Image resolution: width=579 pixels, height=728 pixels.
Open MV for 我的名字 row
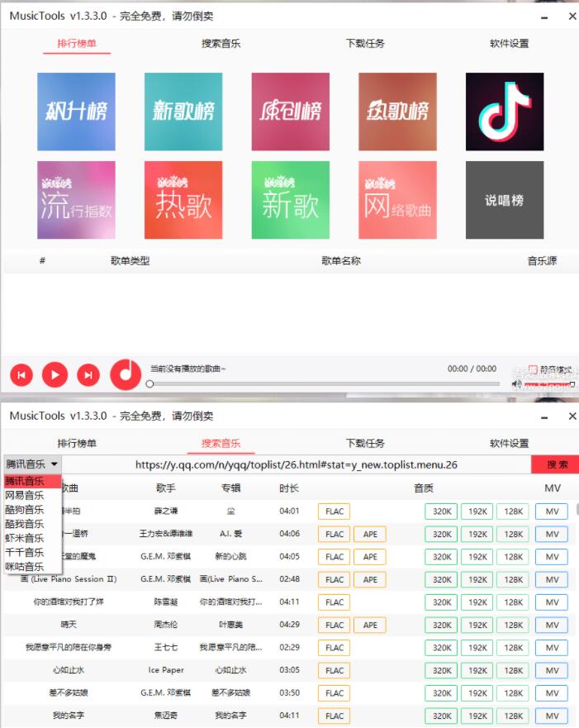(552, 716)
